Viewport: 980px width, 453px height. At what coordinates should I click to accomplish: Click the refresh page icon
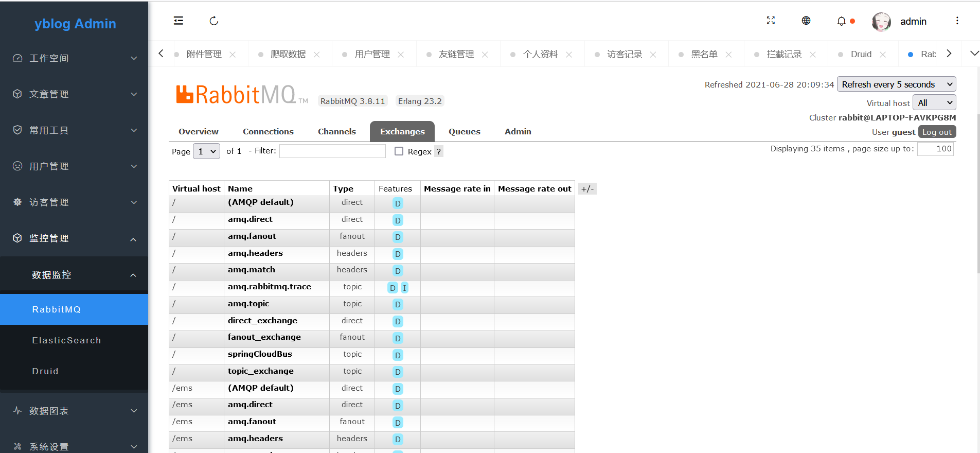214,21
